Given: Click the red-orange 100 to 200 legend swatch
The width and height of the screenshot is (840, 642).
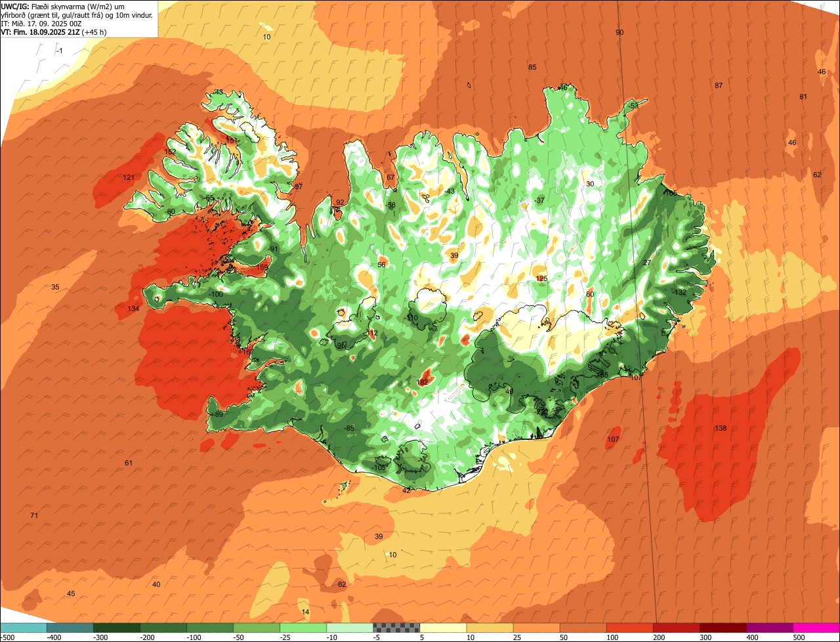Looking at the screenshot, I should tap(629, 628).
